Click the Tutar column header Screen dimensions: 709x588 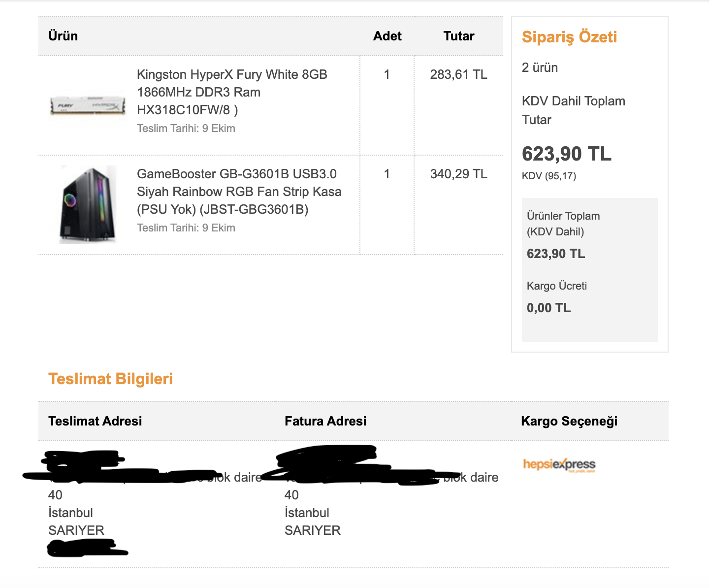click(458, 36)
